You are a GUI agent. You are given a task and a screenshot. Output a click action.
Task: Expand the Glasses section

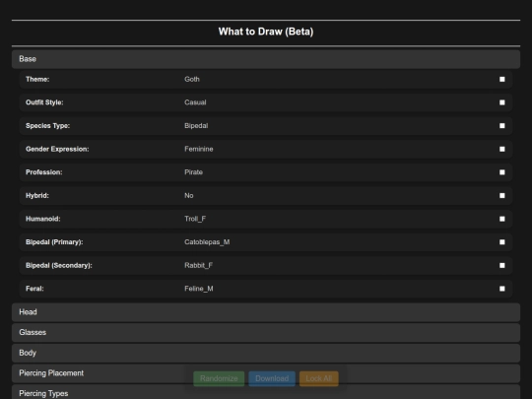pos(266,333)
